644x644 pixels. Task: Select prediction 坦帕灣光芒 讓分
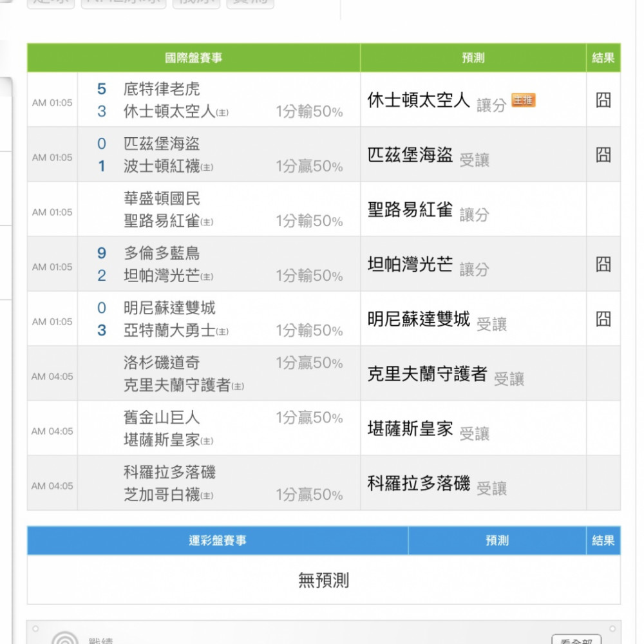click(x=428, y=265)
